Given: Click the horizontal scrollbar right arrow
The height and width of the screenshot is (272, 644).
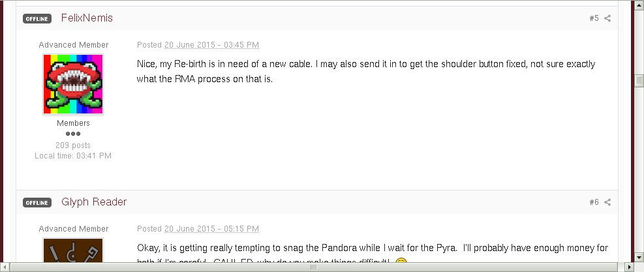Looking at the screenshot, I should (x=628, y=267).
